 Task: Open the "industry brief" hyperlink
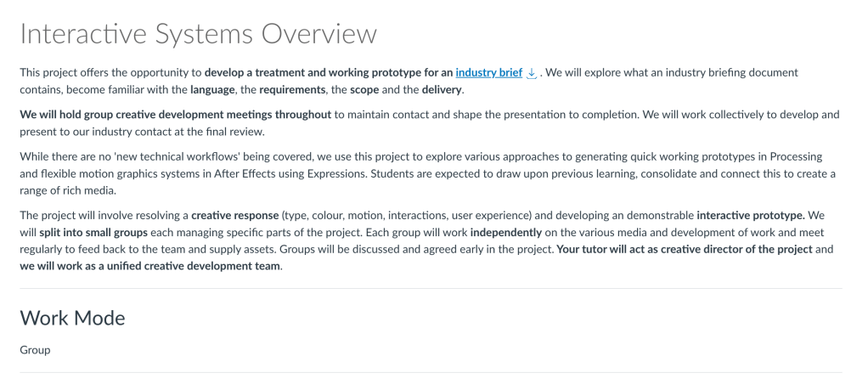pos(488,73)
